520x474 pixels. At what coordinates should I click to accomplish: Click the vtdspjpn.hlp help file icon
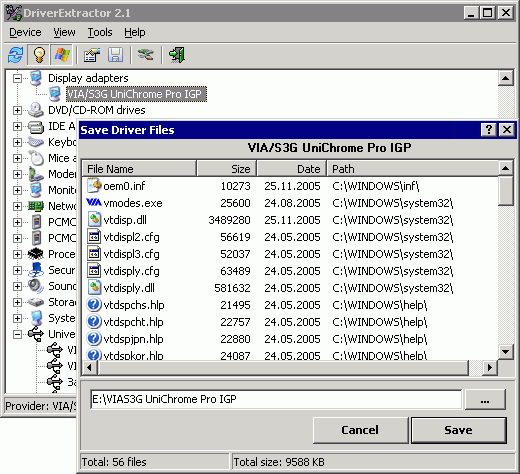(x=94, y=339)
